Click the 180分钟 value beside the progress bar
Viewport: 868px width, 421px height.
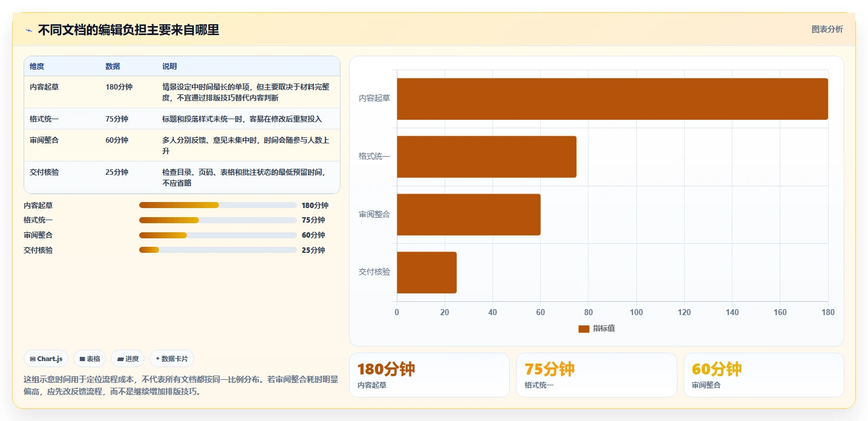[x=315, y=206]
